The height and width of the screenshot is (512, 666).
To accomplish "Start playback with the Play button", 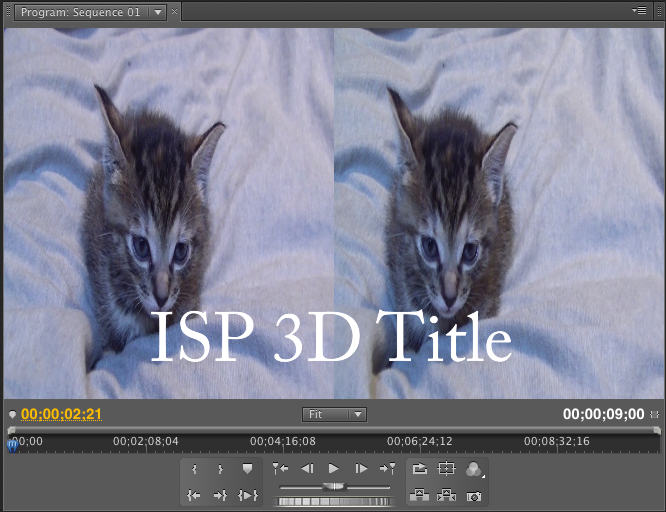I will 334,469.
